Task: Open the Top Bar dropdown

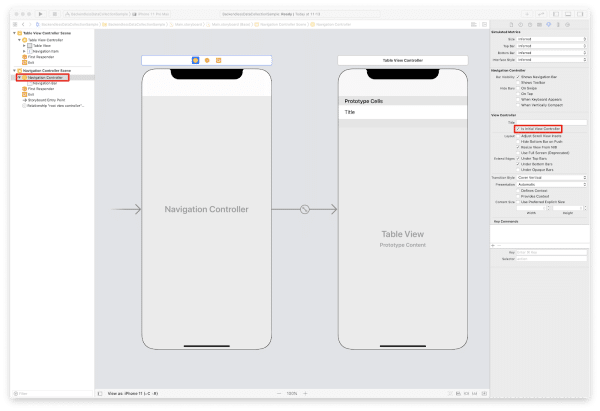Action: coord(551,46)
